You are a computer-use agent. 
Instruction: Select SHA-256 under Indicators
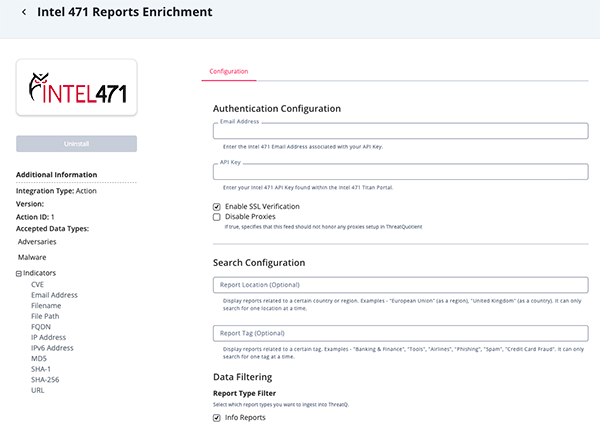[x=45, y=380]
